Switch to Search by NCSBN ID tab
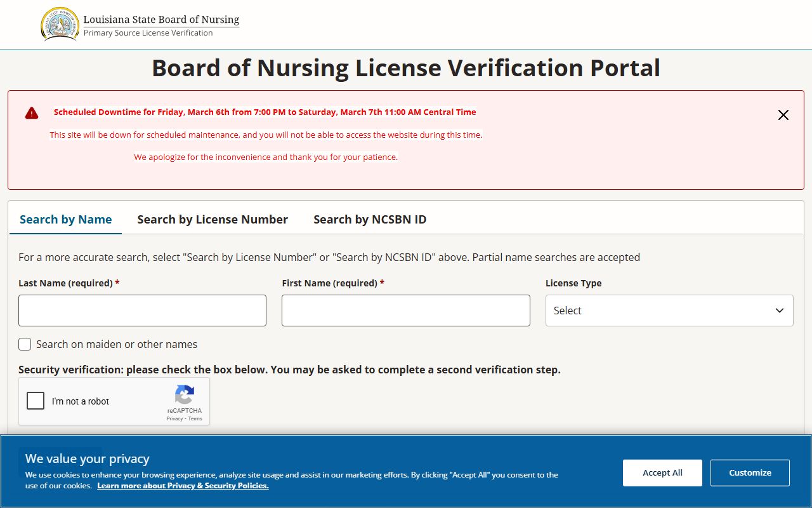The image size is (812, 508). tap(370, 219)
